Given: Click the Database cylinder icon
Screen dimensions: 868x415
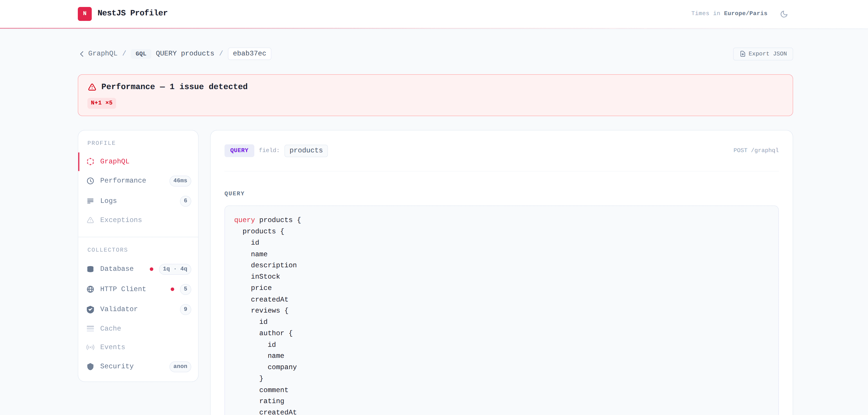Looking at the screenshot, I should click(x=90, y=269).
